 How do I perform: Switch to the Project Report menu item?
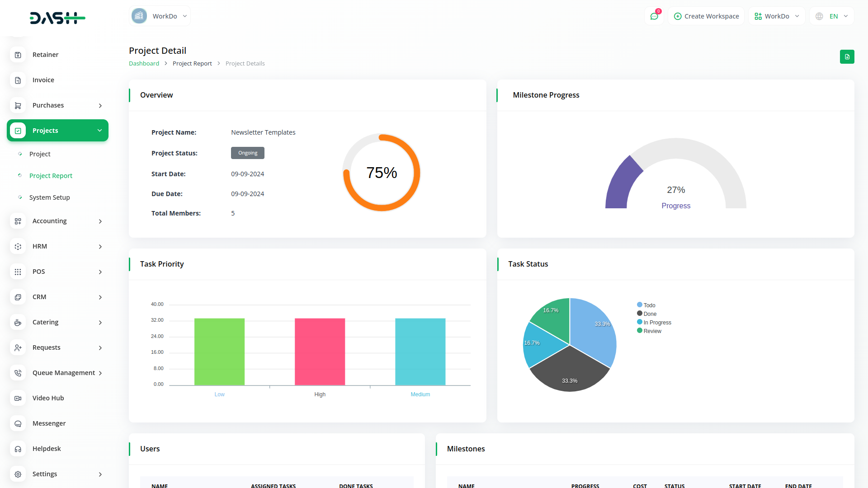click(x=51, y=175)
